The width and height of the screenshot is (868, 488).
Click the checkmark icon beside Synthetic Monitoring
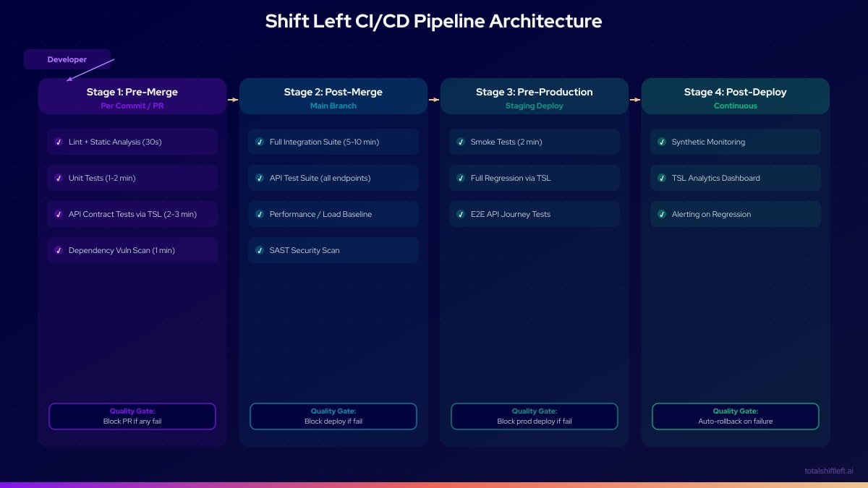(662, 142)
